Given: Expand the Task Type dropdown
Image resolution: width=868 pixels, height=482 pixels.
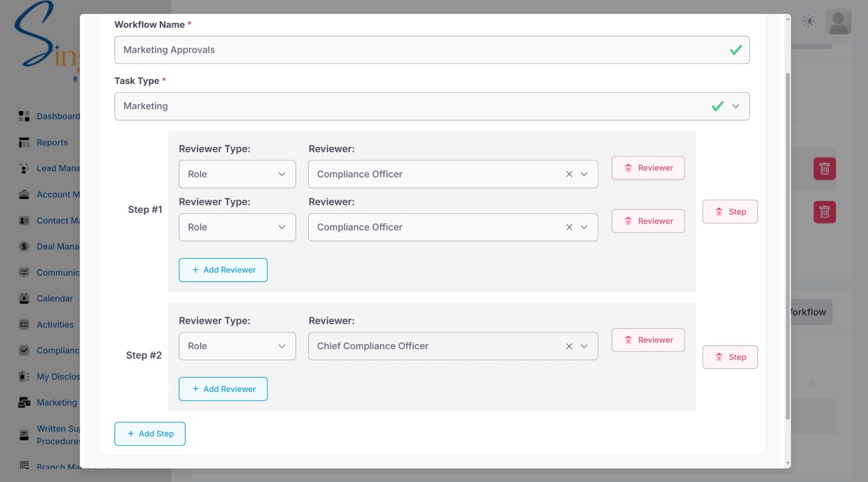Looking at the screenshot, I should (736, 106).
